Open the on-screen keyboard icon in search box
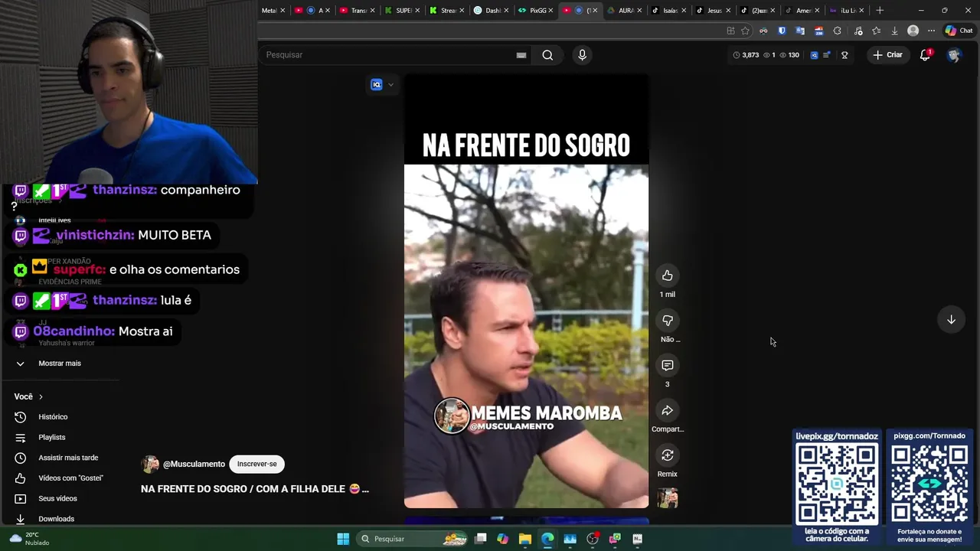Viewport: 980px width, 551px height. (x=521, y=55)
